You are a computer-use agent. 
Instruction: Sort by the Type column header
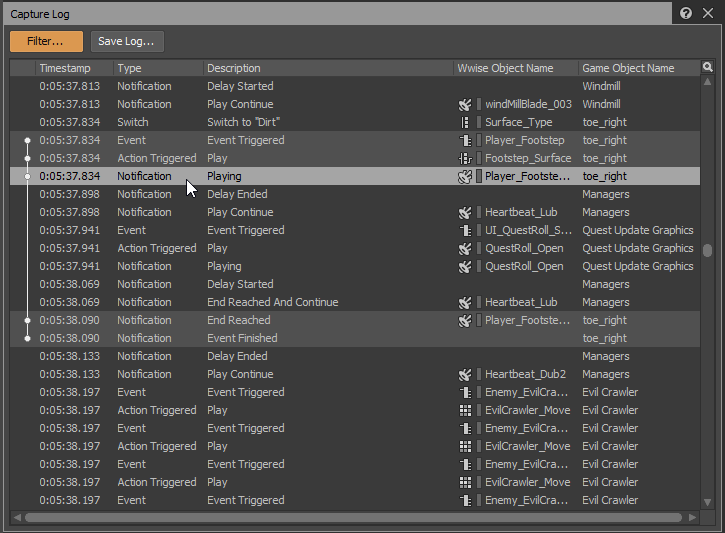coord(130,68)
